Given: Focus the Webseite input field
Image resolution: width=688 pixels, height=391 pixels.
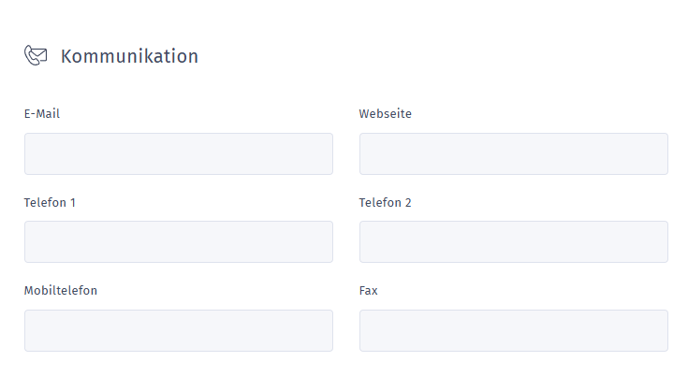Looking at the screenshot, I should pos(514,154).
